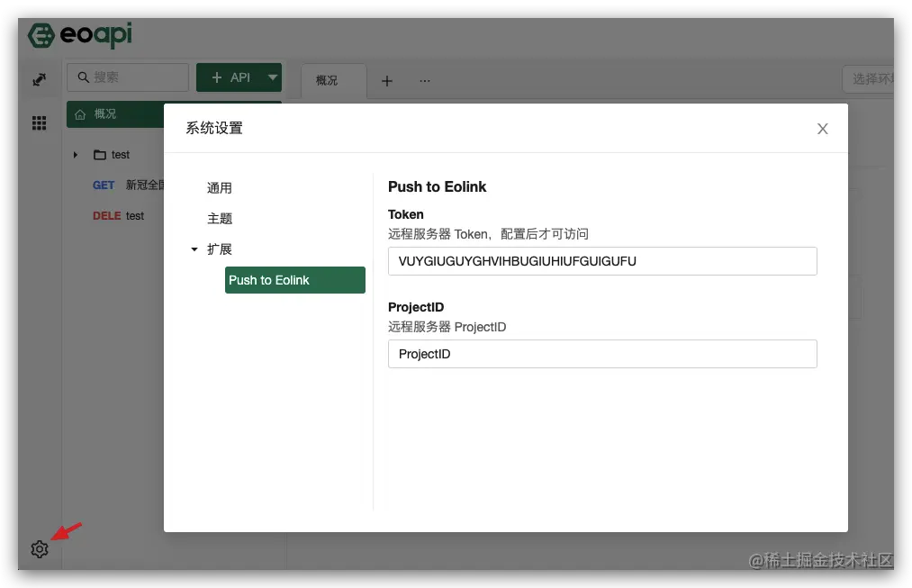Click the 远程服务器 ProjectID description text
This screenshot has width=912, height=588.
click(447, 327)
